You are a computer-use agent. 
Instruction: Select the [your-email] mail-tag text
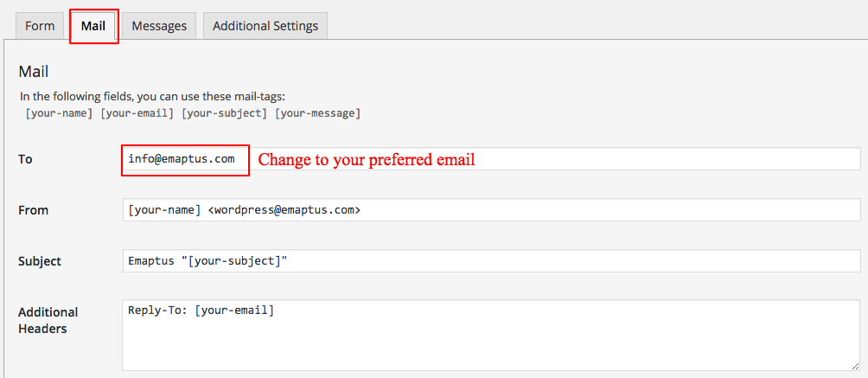[x=137, y=113]
